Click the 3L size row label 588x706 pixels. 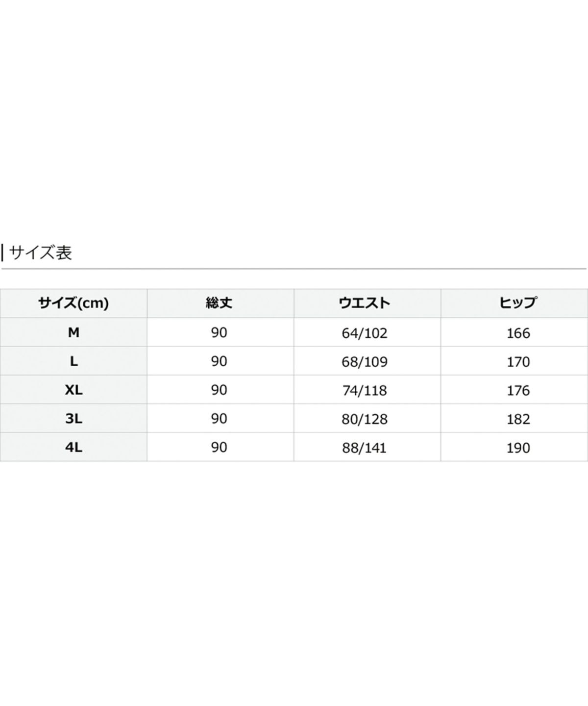coord(73,419)
